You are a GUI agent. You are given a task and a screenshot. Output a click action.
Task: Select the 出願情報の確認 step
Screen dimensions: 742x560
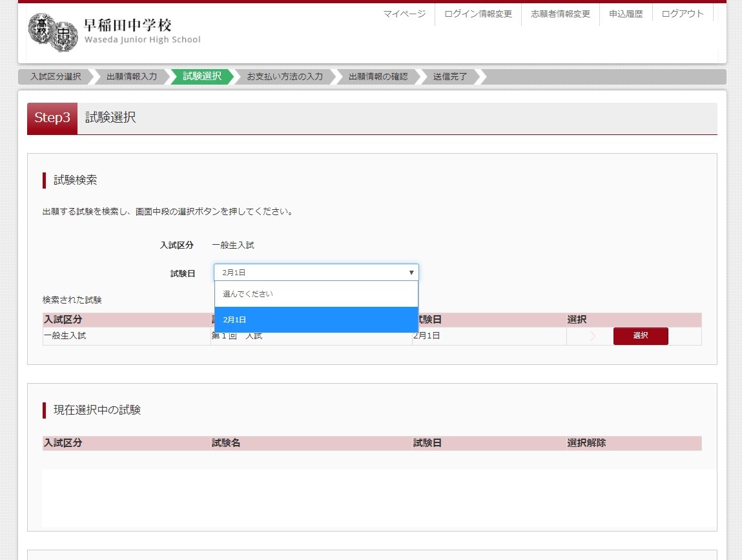pyautogui.click(x=378, y=77)
